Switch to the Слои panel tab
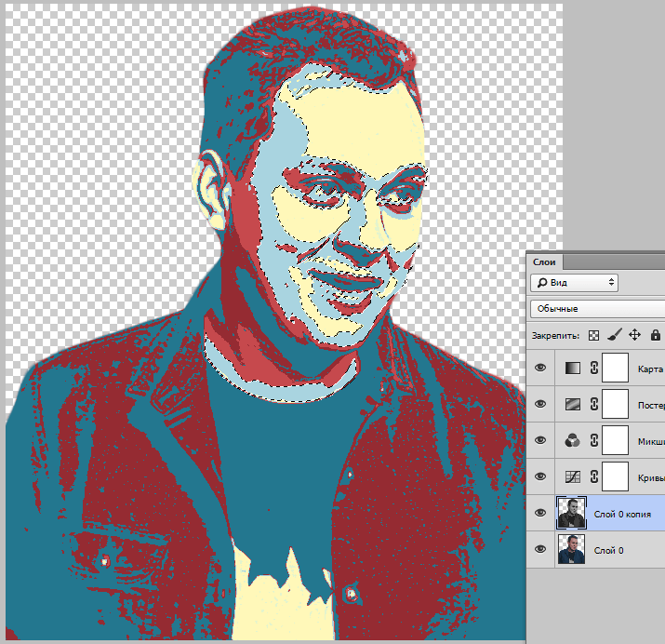The width and height of the screenshot is (665, 644). pos(544,262)
